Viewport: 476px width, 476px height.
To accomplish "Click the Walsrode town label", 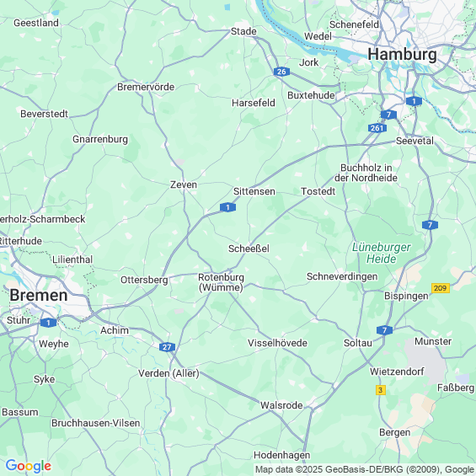I will [281, 405].
